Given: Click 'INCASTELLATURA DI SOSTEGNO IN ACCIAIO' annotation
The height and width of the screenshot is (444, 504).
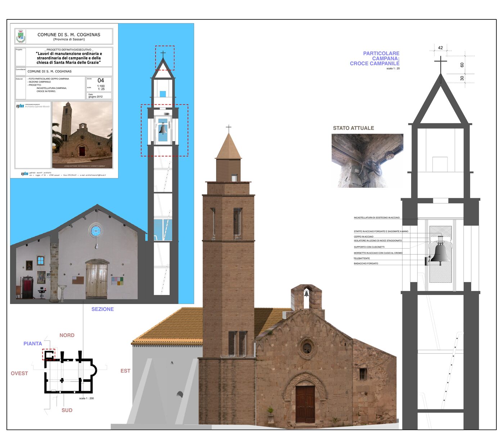Looking at the screenshot, I should 377,218.
